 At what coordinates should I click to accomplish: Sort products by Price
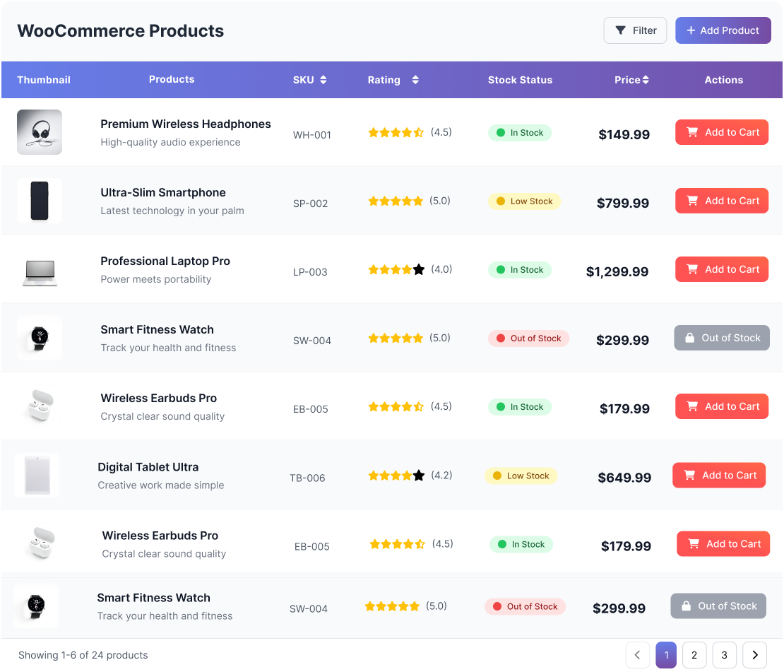tap(631, 80)
